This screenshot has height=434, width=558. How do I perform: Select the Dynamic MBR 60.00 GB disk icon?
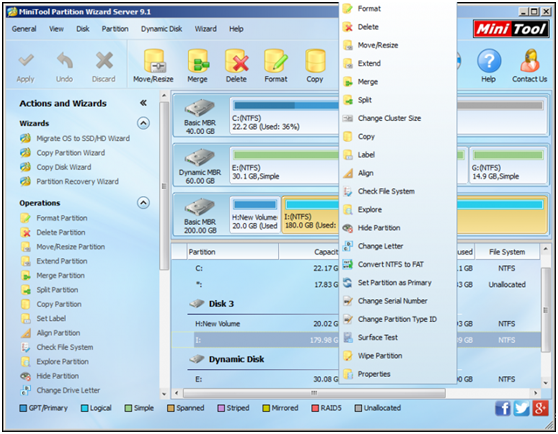point(200,158)
